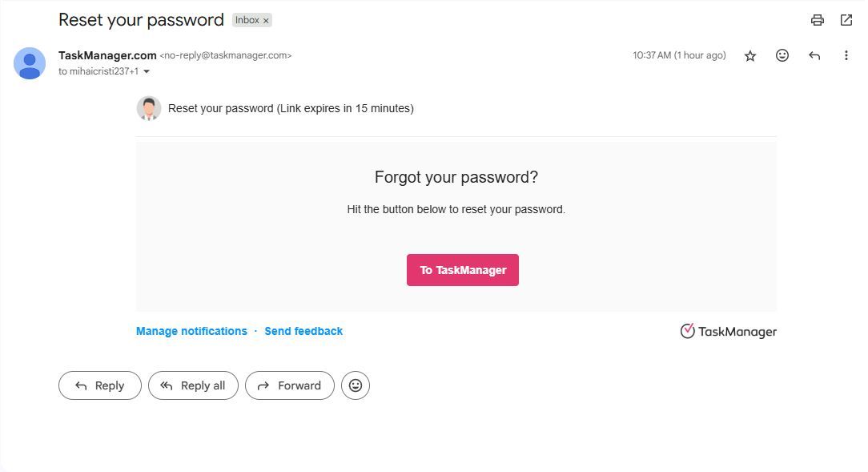Click the small avatar beside the preview text
Image resolution: width=868 pixels, height=472 pixels.
coord(149,108)
